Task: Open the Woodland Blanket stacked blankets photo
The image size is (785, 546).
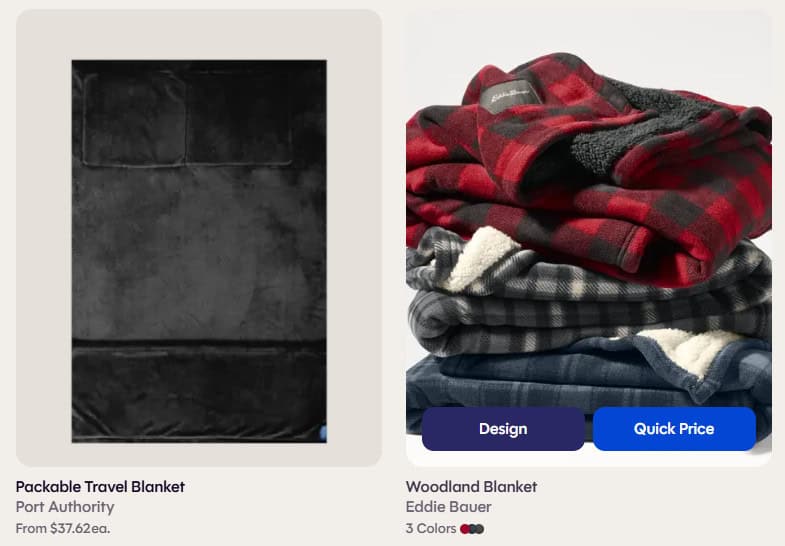Action: [x=589, y=238]
